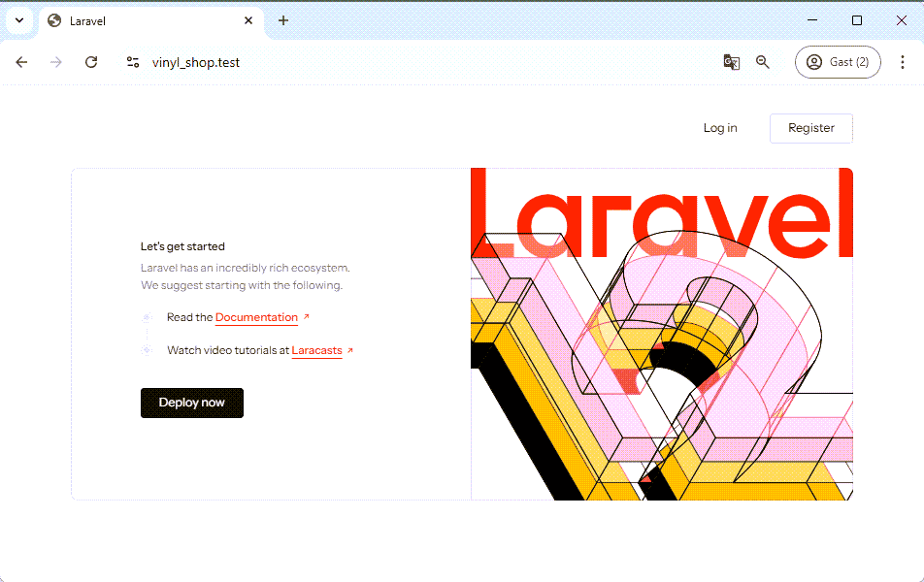Image resolution: width=924 pixels, height=582 pixels.
Task: Open Chrome's three-dot menu
Action: [x=903, y=62]
